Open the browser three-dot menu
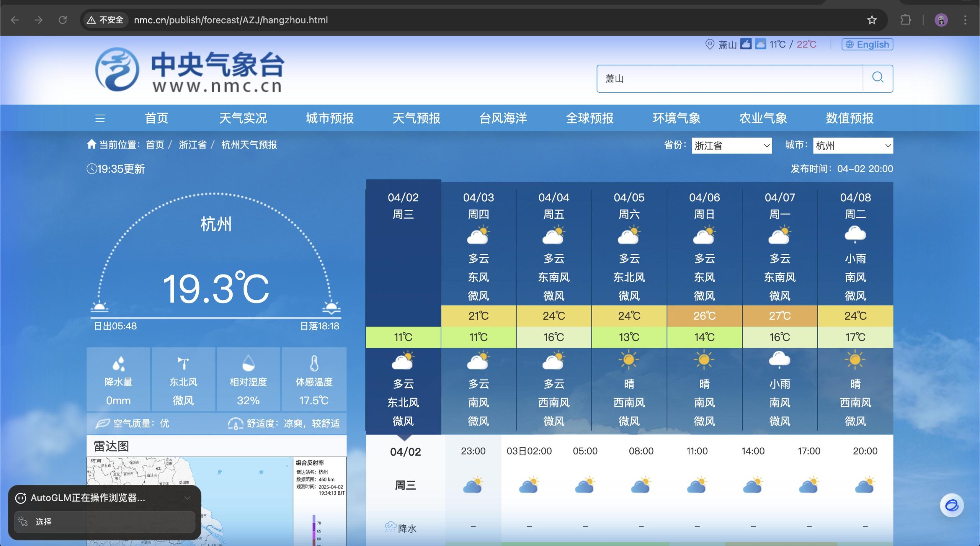The width and height of the screenshot is (980, 546). (x=965, y=20)
